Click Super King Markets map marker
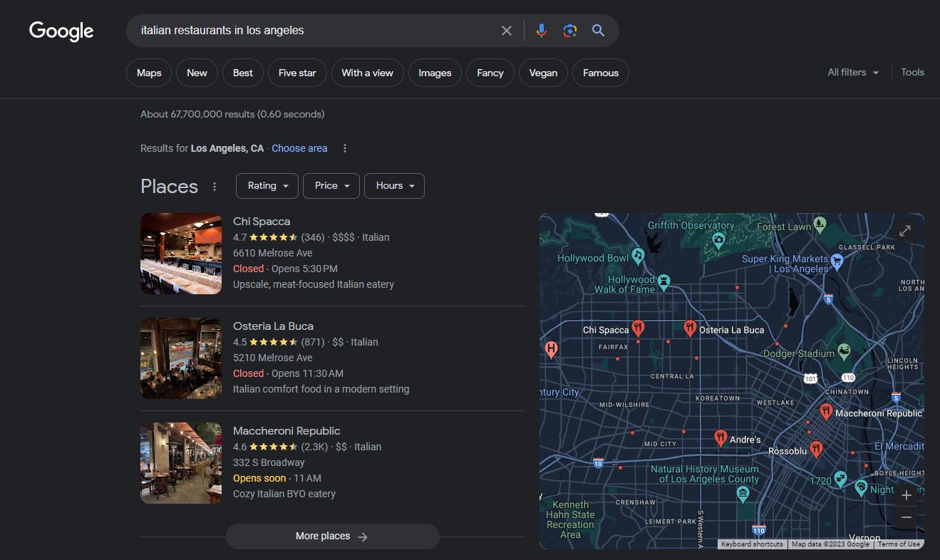The height and width of the screenshot is (560, 940). [x=837, y=261]
